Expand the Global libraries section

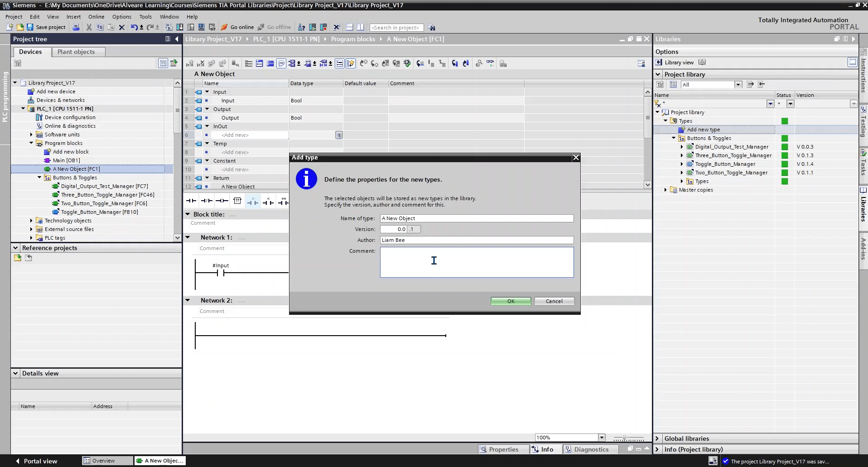pyautogui.click(x=657, y=438)
